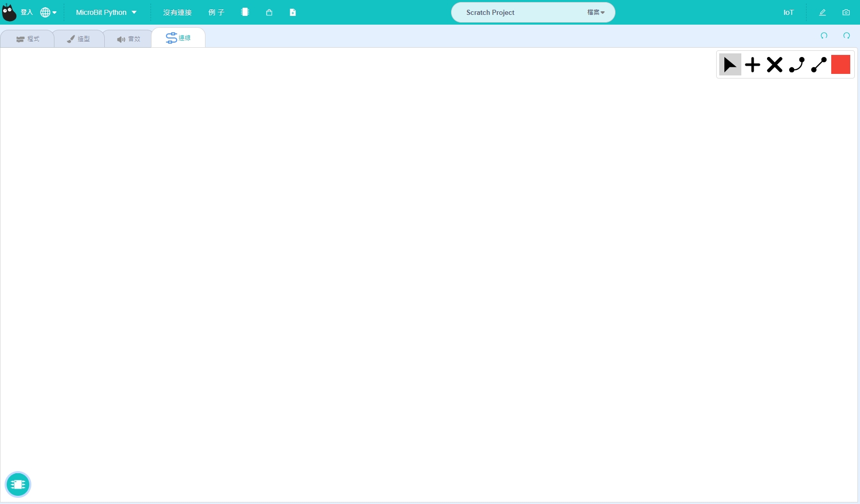860x504 pixels.
Task: Choose the curved wire tool
Action: pos(796,65)
